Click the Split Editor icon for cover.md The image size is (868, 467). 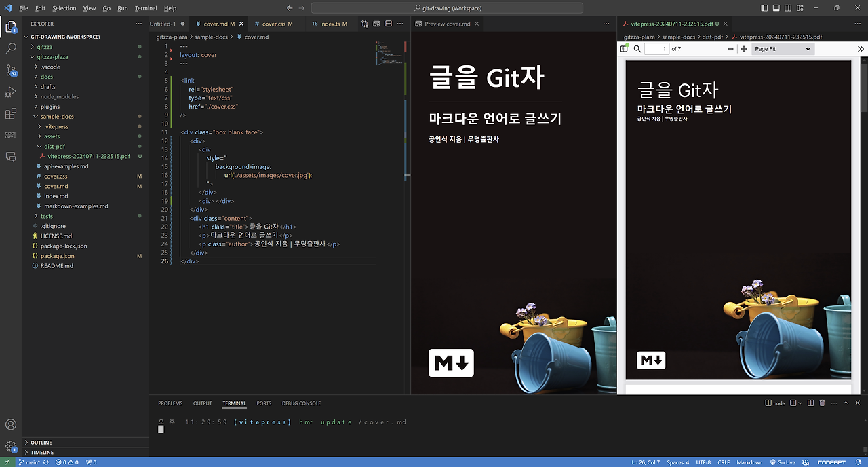[x=389, y=24]
